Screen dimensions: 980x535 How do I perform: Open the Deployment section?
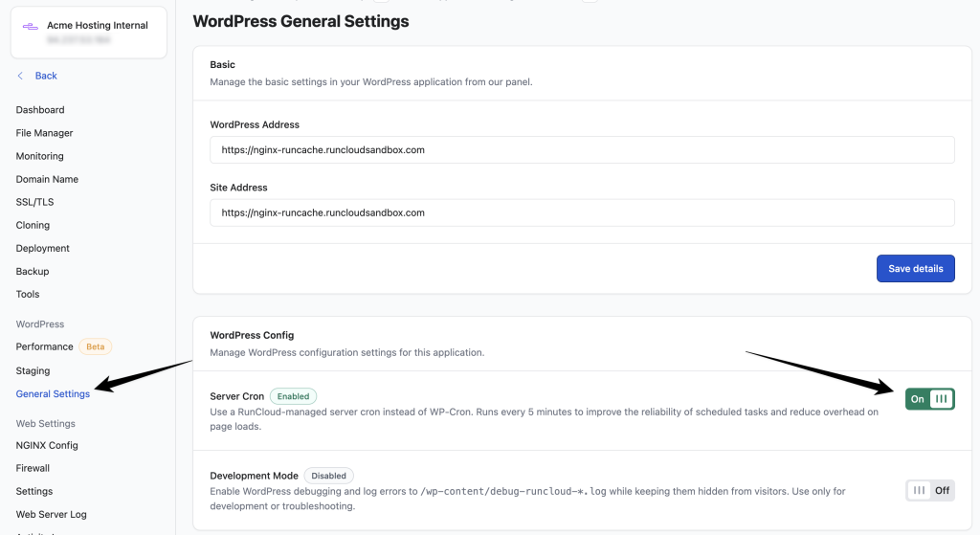pos(42,248)
